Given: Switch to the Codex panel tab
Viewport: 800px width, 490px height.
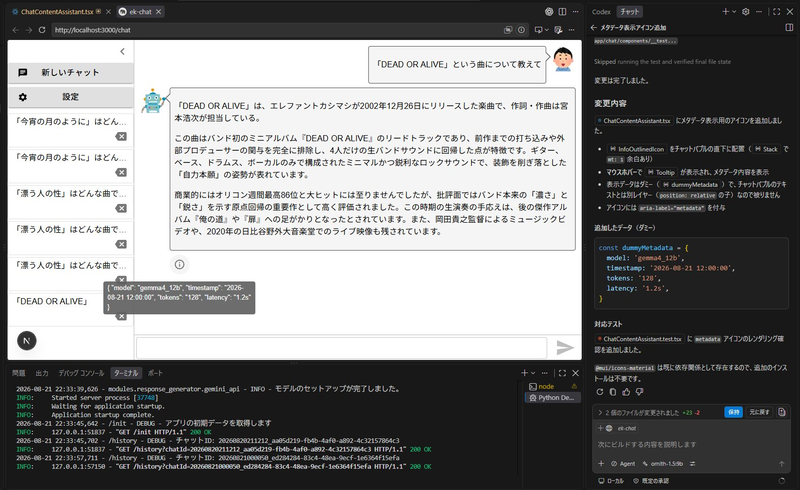Looking at the screenshot, I should [x=601, y=12].
